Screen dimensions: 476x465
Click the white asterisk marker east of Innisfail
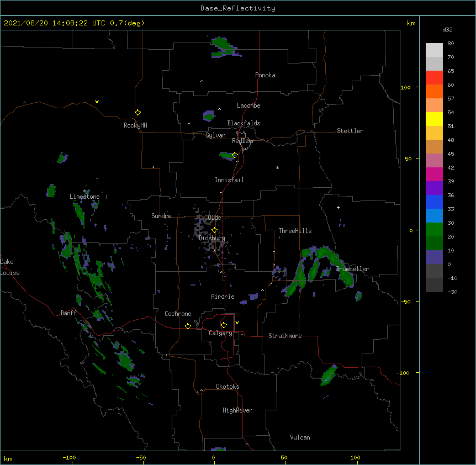277,167
